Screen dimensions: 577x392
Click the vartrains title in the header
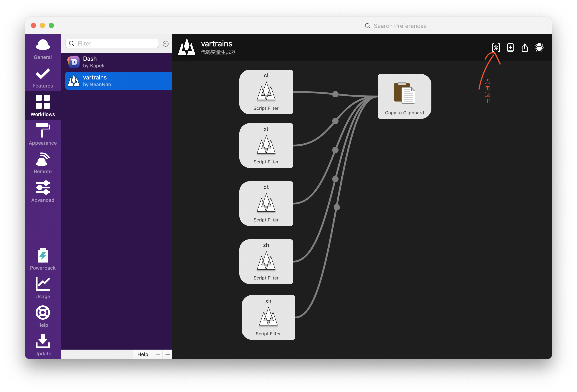217,44
